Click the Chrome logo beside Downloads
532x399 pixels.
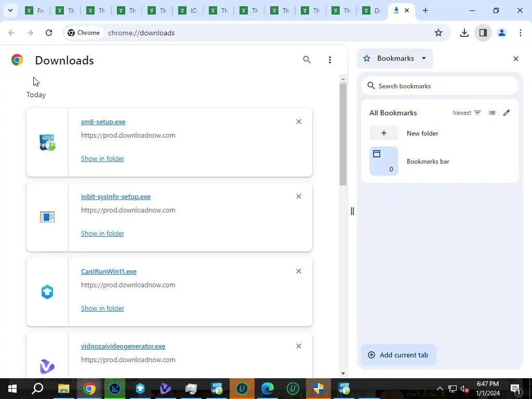17,60
